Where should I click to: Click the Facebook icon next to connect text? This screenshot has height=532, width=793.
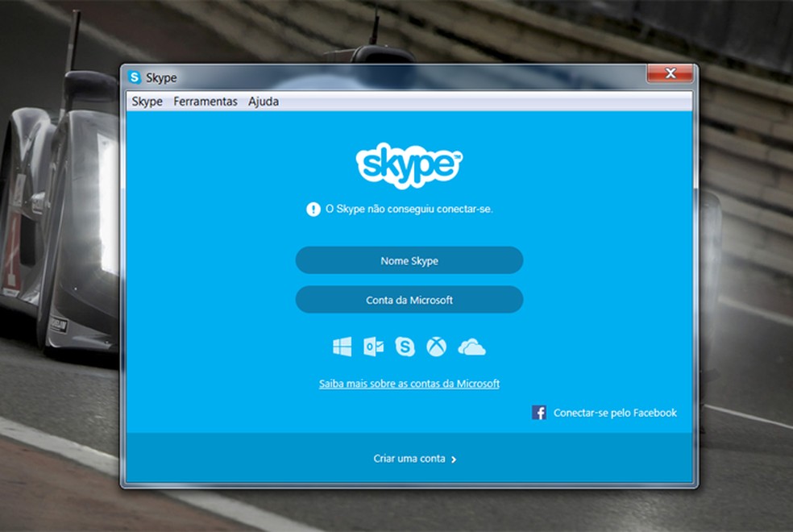pos(538,413)
